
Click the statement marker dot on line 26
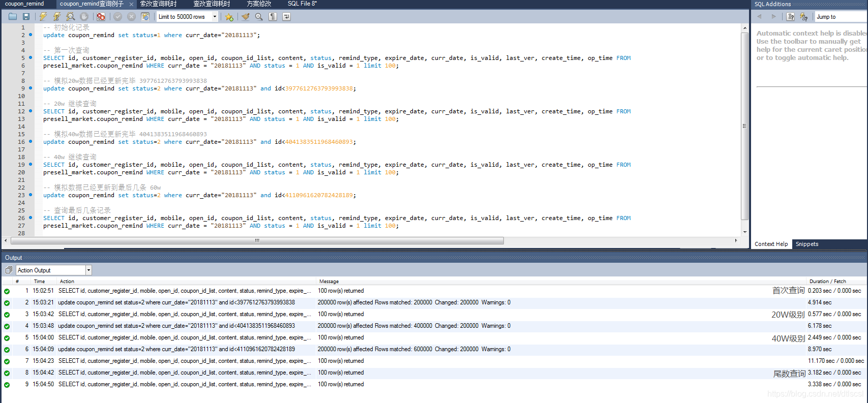[x=31, y=218]
